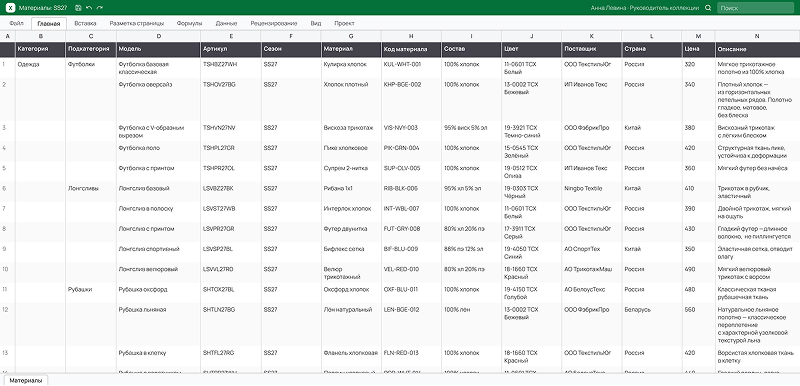Image resolution: width=800 pixels, height=386 pixels.
Task: Click the Категория header cell
Action: [40, 49]
